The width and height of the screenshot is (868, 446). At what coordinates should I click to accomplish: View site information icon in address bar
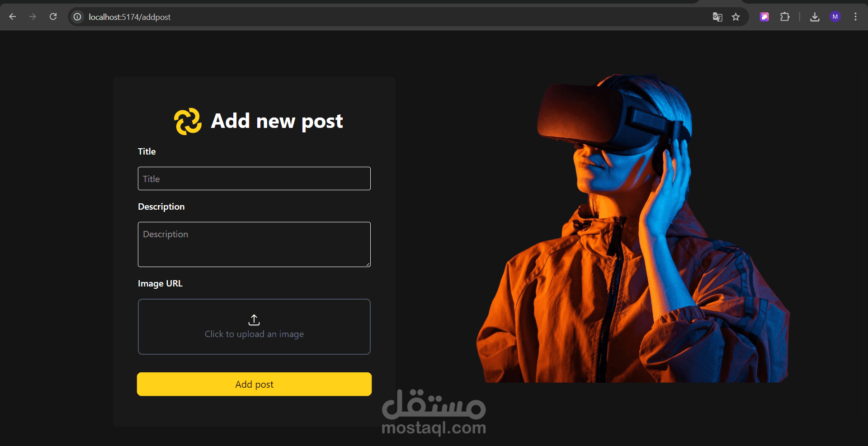78,17
